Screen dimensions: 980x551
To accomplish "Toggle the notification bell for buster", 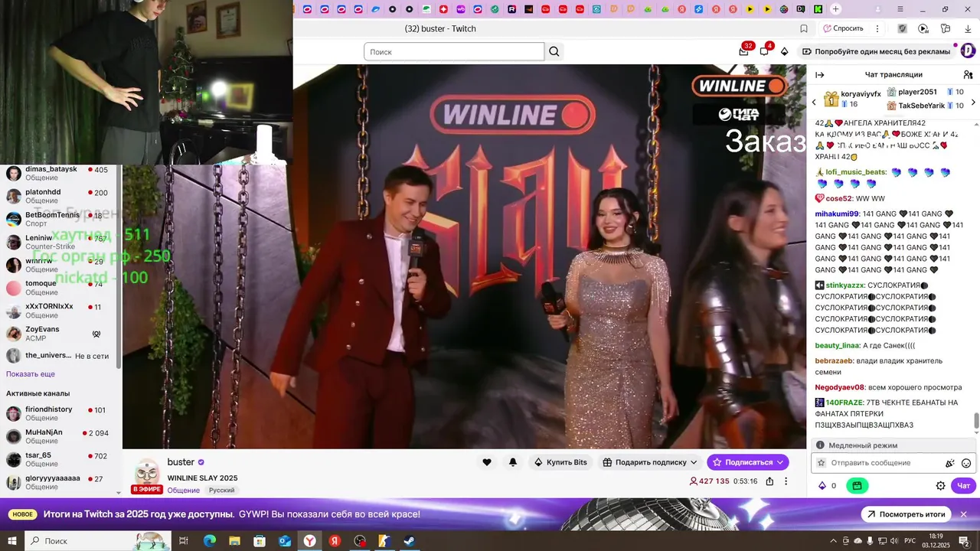I will coord(513,462).
